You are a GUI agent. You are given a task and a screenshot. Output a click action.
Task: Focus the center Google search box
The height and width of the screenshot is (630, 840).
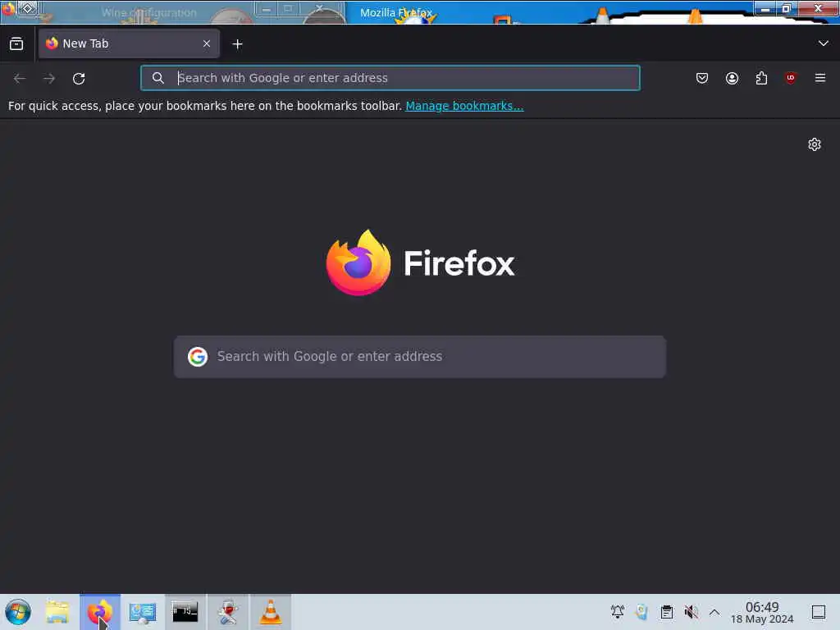click(420, 357)
